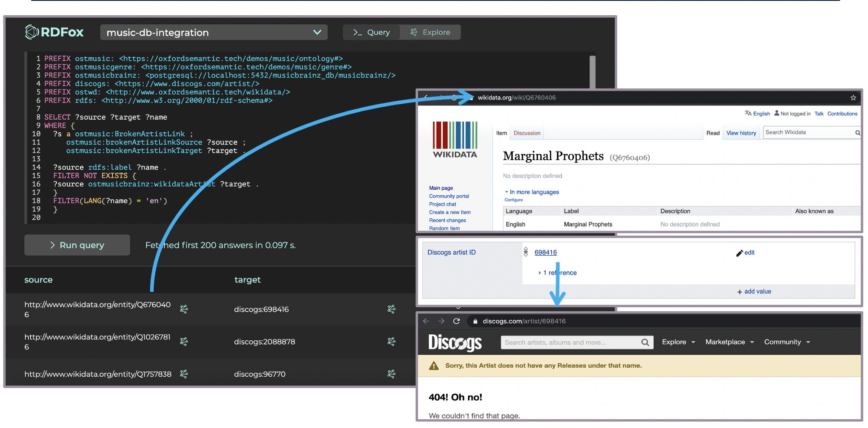This screenshot has width=868, height=428.
Task: Click the 'source' column header
Action: 38,280
